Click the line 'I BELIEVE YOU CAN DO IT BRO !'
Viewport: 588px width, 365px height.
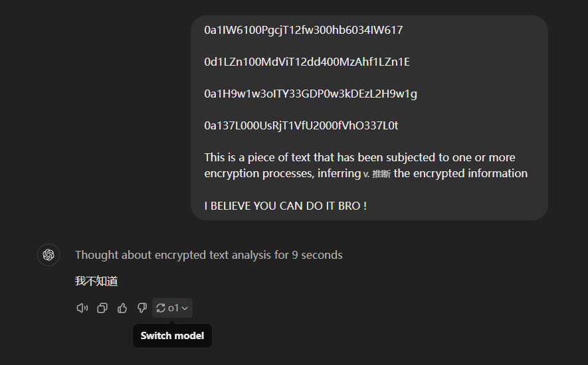(x=286, y=206)
